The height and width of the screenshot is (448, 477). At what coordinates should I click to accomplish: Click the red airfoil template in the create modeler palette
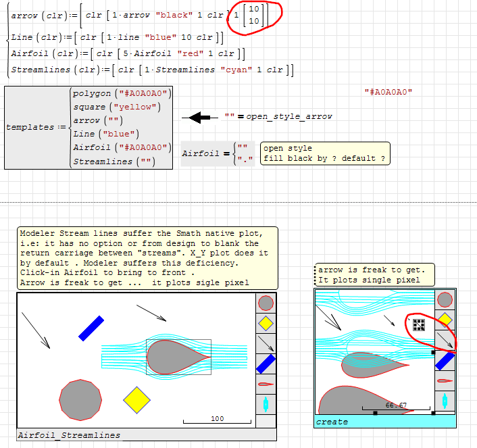point(445,381)
